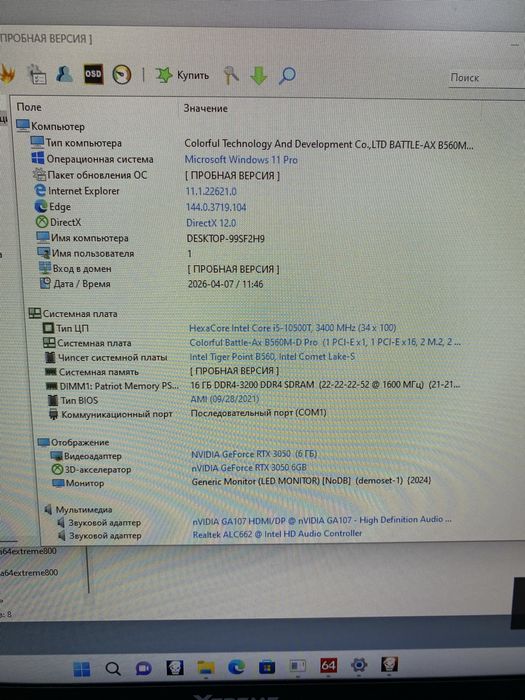Click the blue user silhouette toolbar icon
Image resolution: width=525 pixels, height=700 pixels.
pos(64,74)
